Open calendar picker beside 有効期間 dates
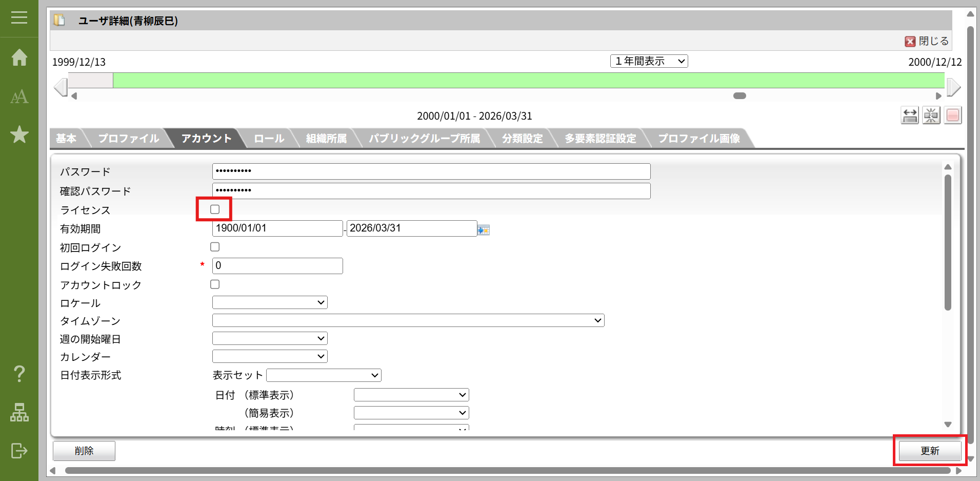The height and width of the screenshot is (481, 980). click(x=483, y=230)
